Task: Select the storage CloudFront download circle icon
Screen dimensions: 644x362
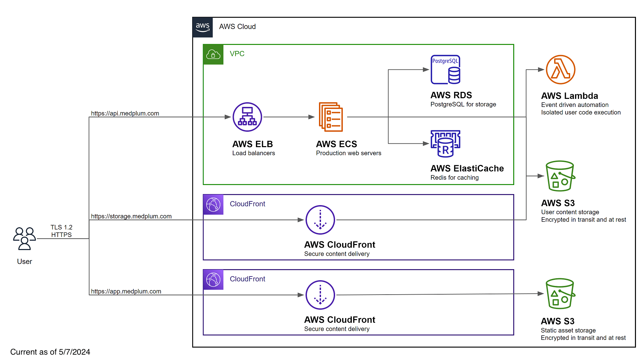Action: 320,220
